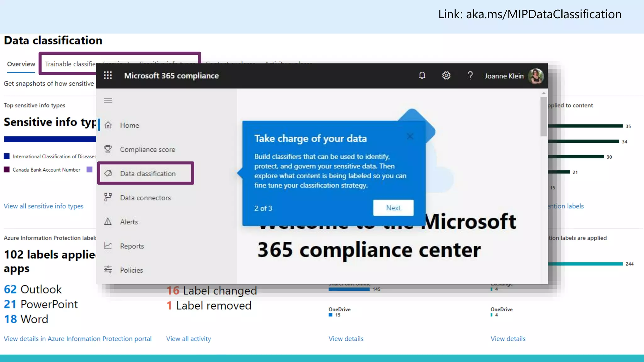
Task: Click the Compliance score trophy icon
Action: [x=108, y=149]
